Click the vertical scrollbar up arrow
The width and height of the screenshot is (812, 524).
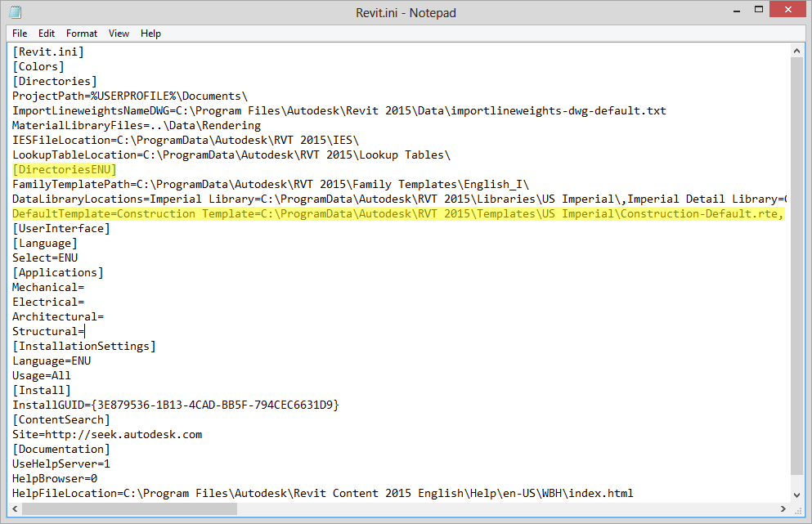pyautogui.click(x=796, y=51)
